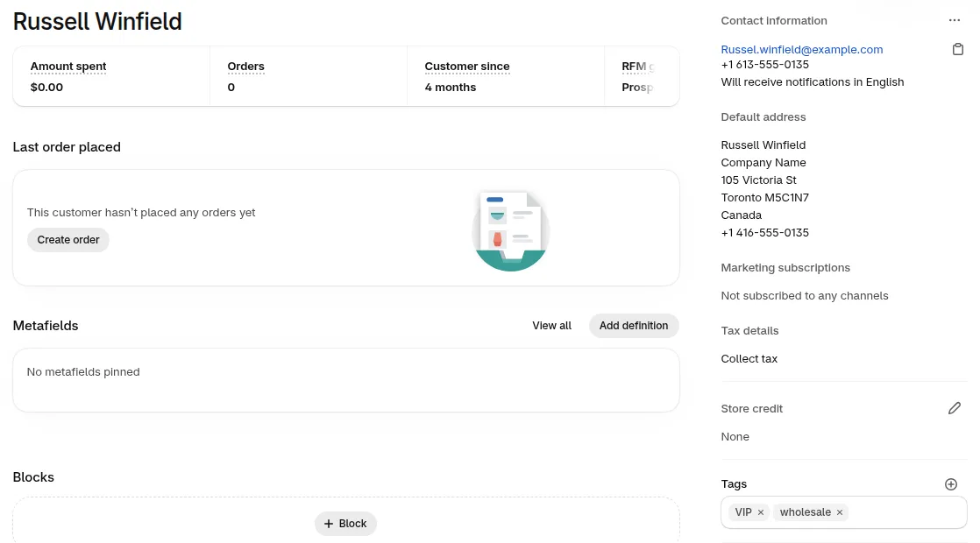Click the $0.00 amount value
980x543 pixels.
(x=46, y=88)
